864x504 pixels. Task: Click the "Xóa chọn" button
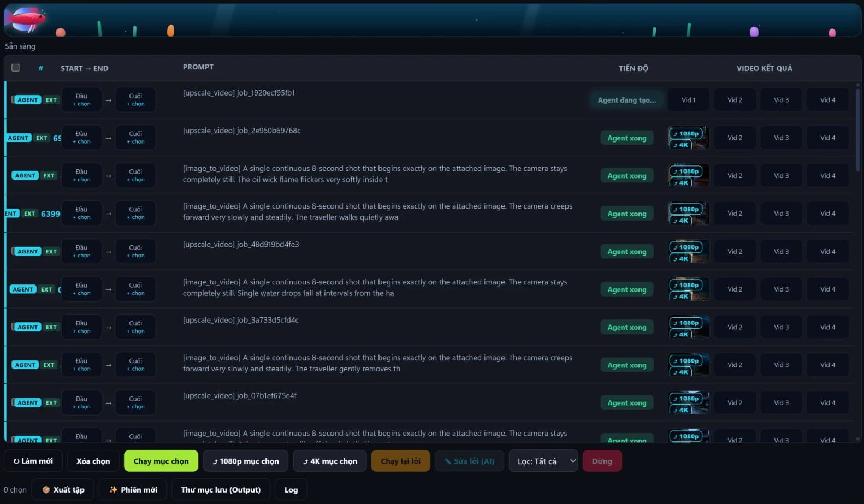coord(93,461)
